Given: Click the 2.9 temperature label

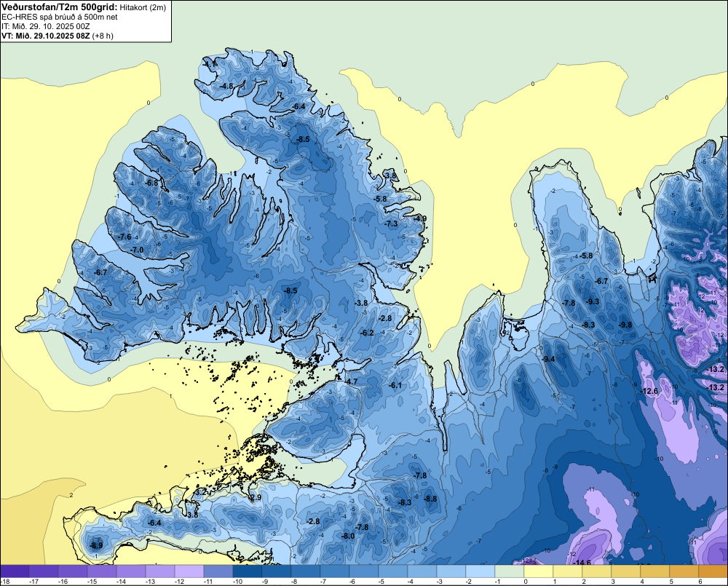Looking at the screenshot, I should (256, 498).
